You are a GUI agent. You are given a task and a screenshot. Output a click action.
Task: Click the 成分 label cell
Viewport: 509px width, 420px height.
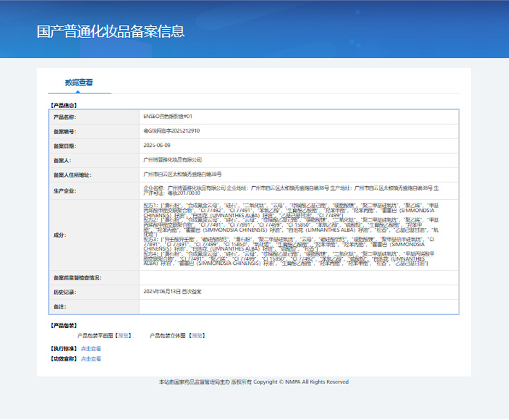pyautogui.click(x=94, y=235)
